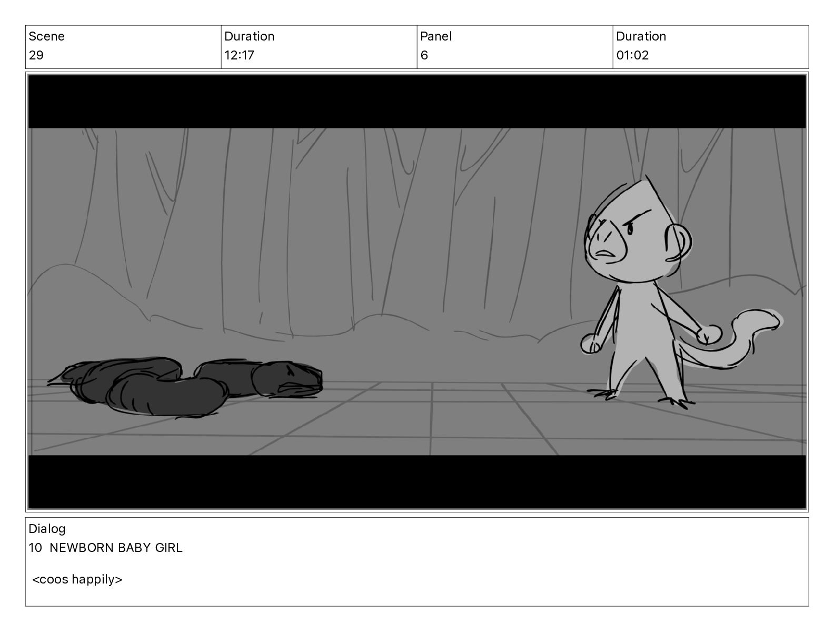The height and width of the screenshot is (644, 834).
Task: Click the bottom black letterbox bar
Action: tap(417, 481)
